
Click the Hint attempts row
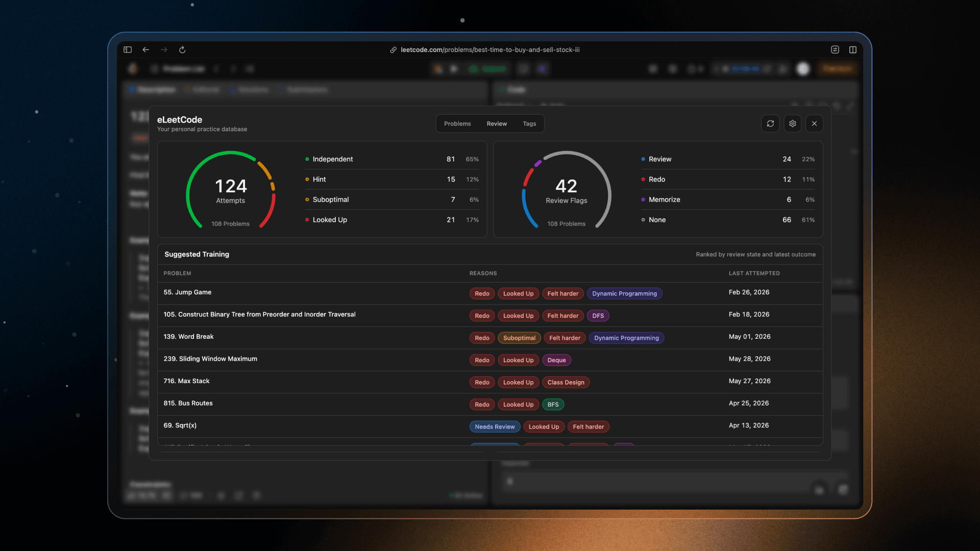click(x=391, y=180)
